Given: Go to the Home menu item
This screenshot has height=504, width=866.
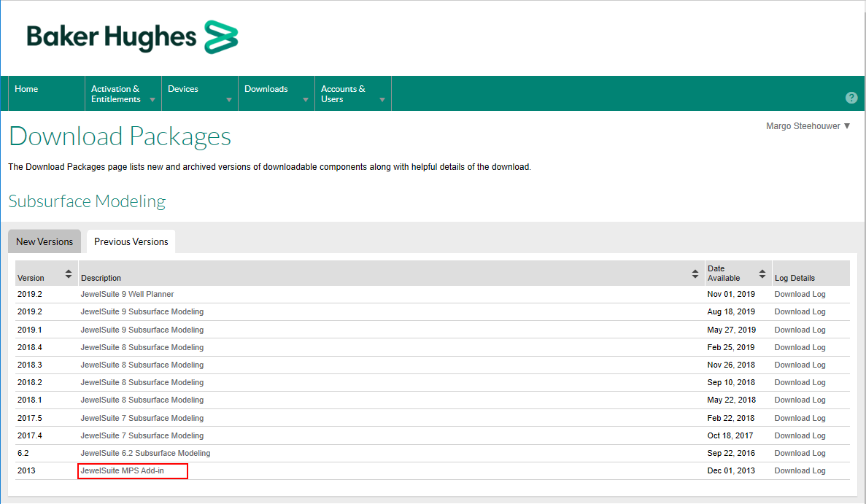Looking at the screenshot, I should coord(26,89).
